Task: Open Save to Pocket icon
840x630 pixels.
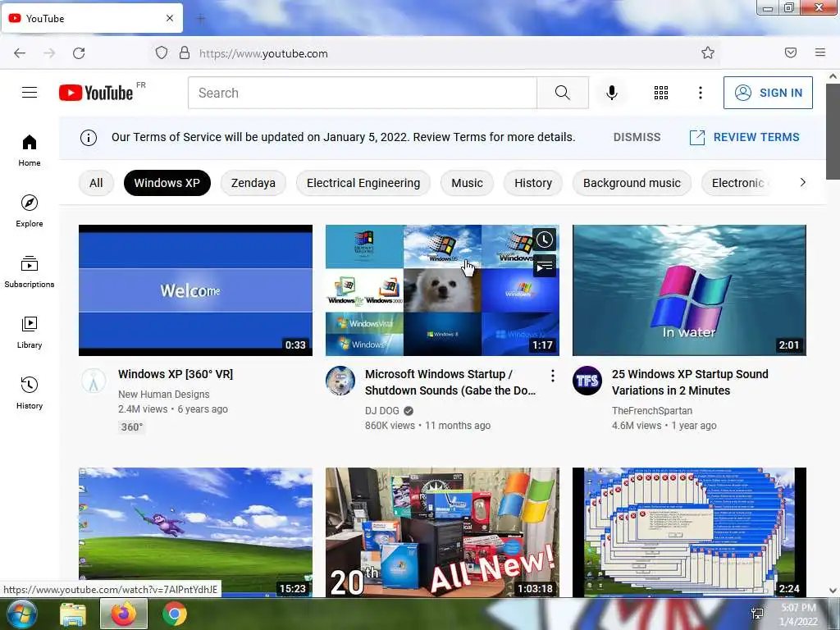Action: point(791,52)
